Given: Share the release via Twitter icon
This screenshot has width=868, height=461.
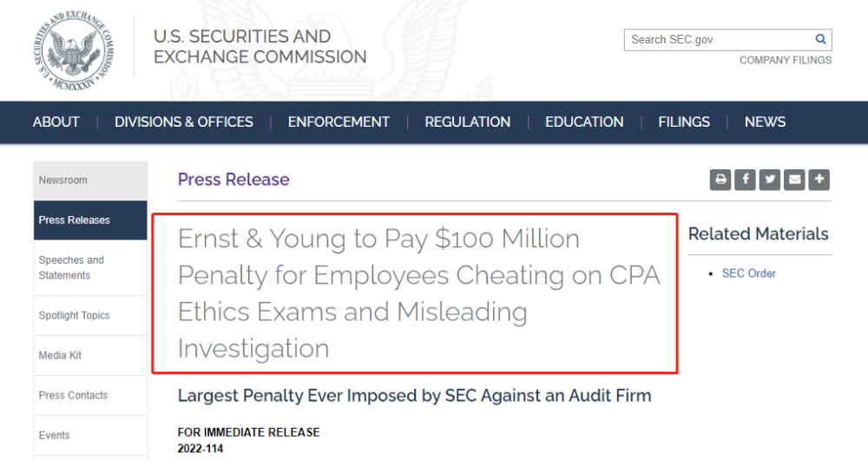Looking at the screenshot, I should coord(769,180).
